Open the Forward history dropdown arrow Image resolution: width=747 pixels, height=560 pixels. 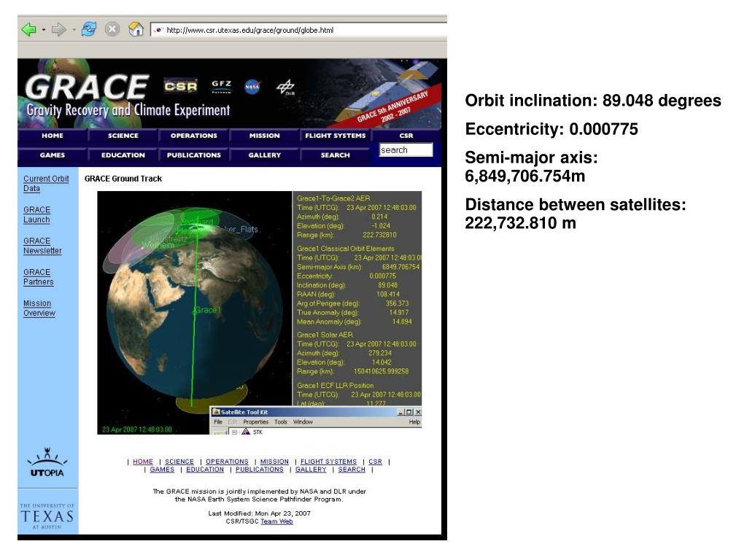[74, 30]
